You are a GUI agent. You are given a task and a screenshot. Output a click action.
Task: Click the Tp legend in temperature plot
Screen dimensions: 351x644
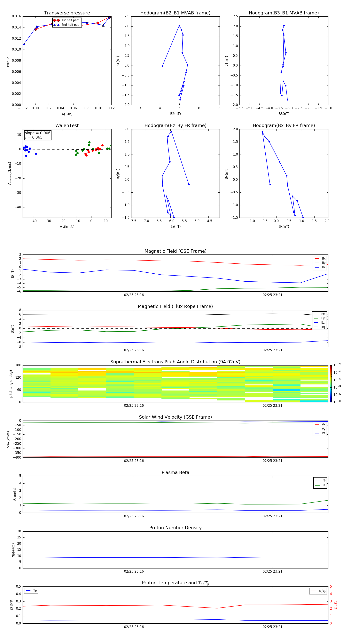(x=31, y=591)
